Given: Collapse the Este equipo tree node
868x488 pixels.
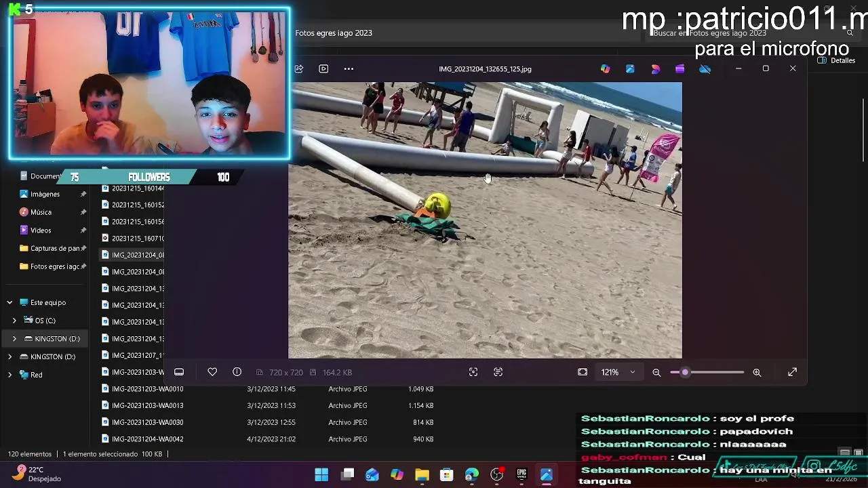Looking at the screenshot, I should [x=9, y=302].
